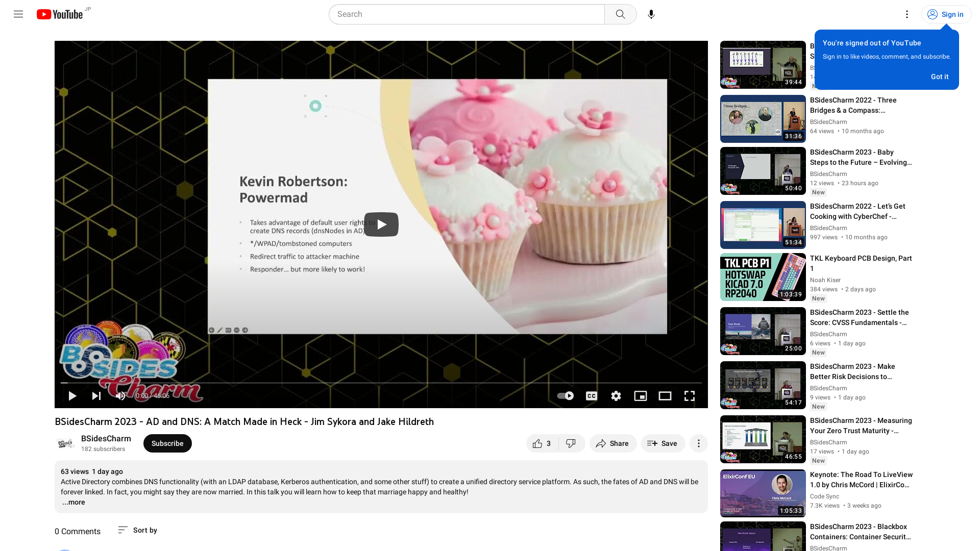Open more actions three-dot menu below video
The image size is (980, 551).
[698, 443]
